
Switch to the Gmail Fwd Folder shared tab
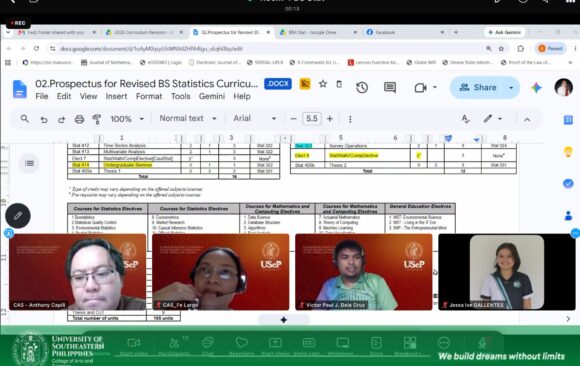pyautogui.click(x=56, y=33)
